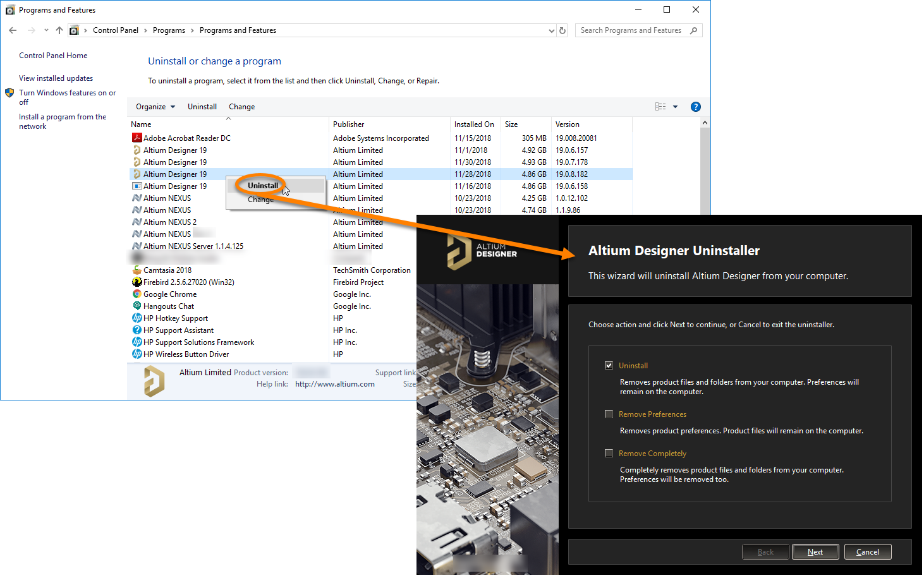Click the Firebird program icon
Image resolution: width=924 pixels, height=578 pixels.
137,282
